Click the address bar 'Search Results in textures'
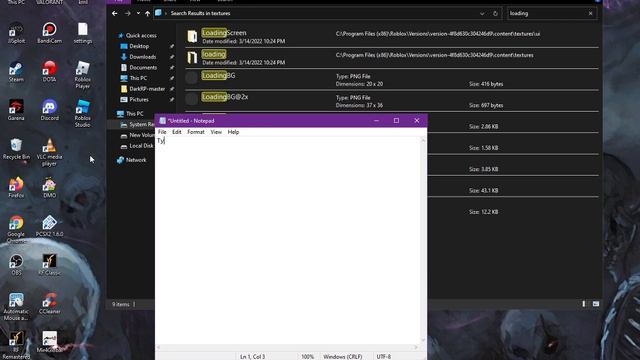This screenshot has height=360, width=640. coord(200,13)
